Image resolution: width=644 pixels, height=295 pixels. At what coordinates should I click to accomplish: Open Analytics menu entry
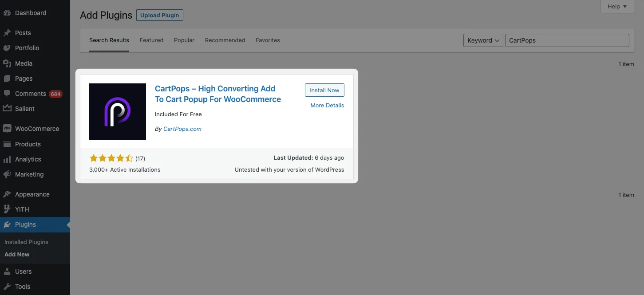point(35,159)
